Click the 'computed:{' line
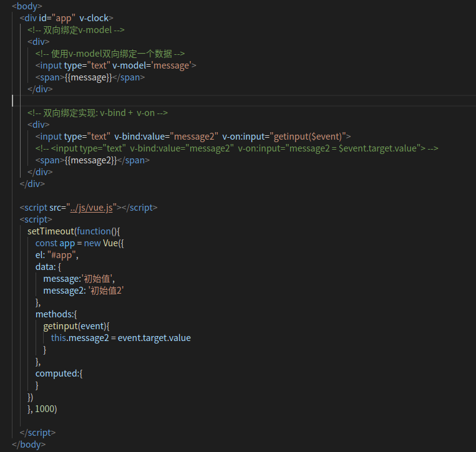Viewport: 476px width, 452px height. coord(59,373)
